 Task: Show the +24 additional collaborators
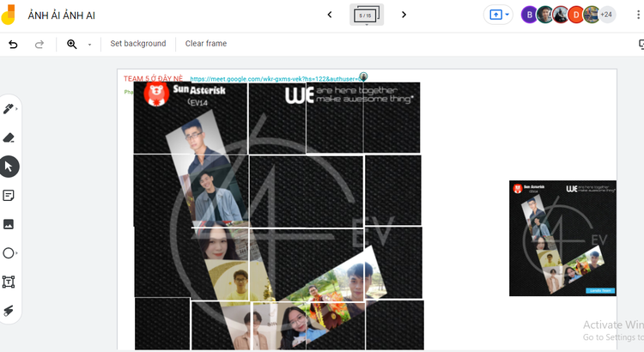(606, 15)
